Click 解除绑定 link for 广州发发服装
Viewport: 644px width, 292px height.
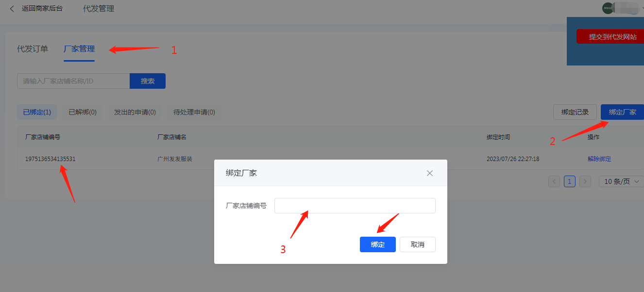pos(599,159)
